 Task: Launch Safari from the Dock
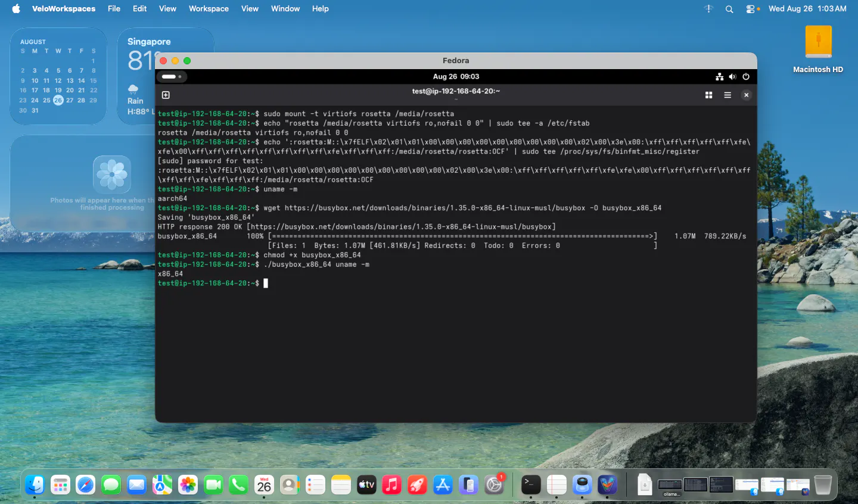pyautogui.click(x=86, y=485)
